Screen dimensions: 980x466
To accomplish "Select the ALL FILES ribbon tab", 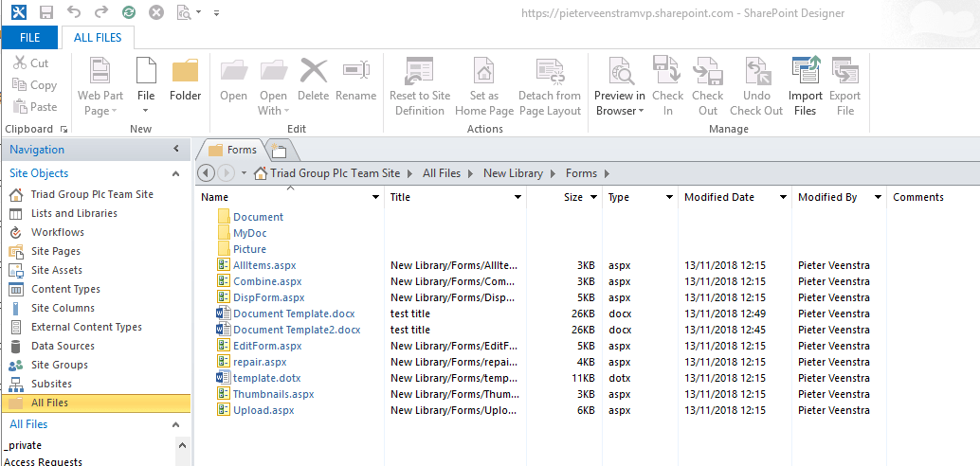I will tap(98, 38).
